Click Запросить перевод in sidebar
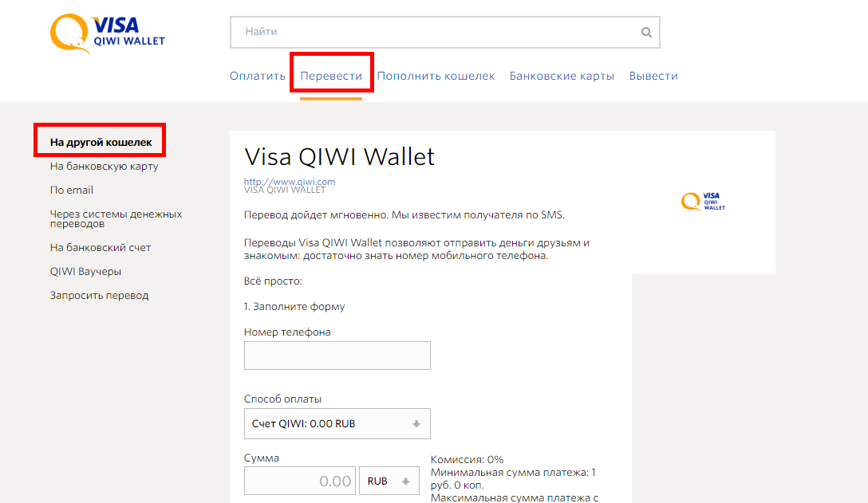Screen dimensions: 868x503 tap(99, 295)
